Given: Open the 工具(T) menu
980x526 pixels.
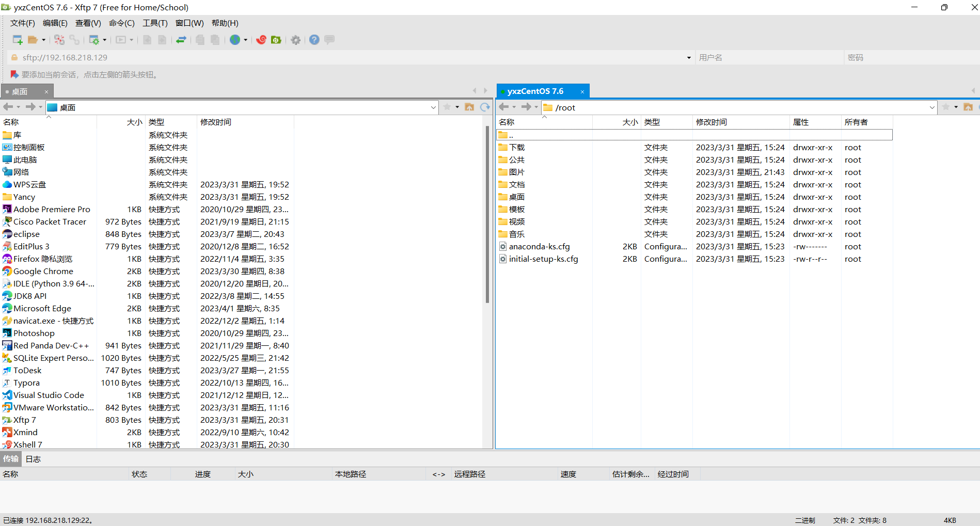Looking at the screenshot, I should [x=155, y=23].
